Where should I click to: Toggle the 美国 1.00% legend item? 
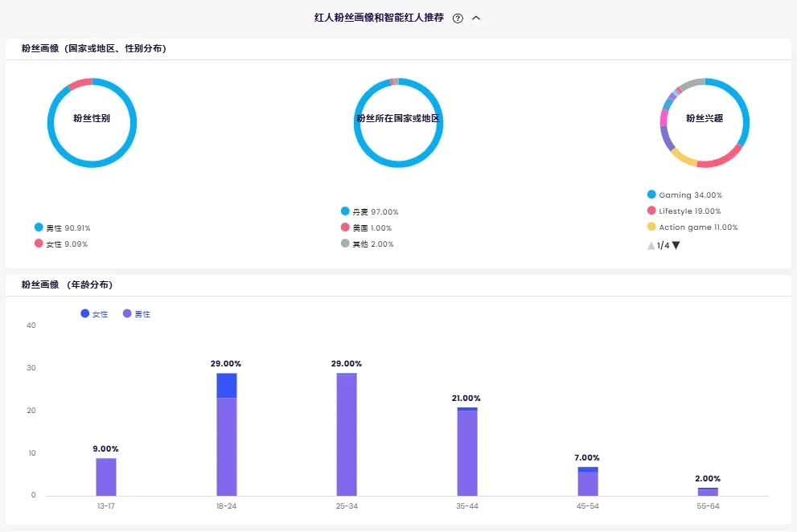366,227
